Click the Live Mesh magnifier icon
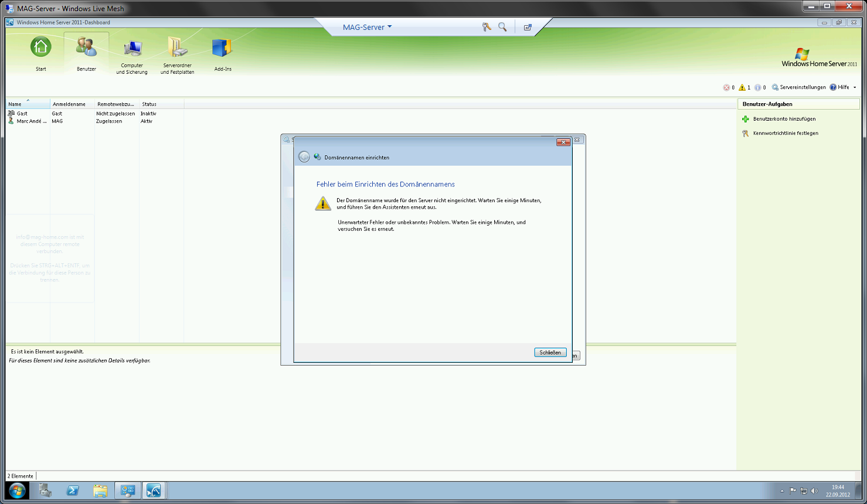 pyautogui.click(x=502, y=27)
